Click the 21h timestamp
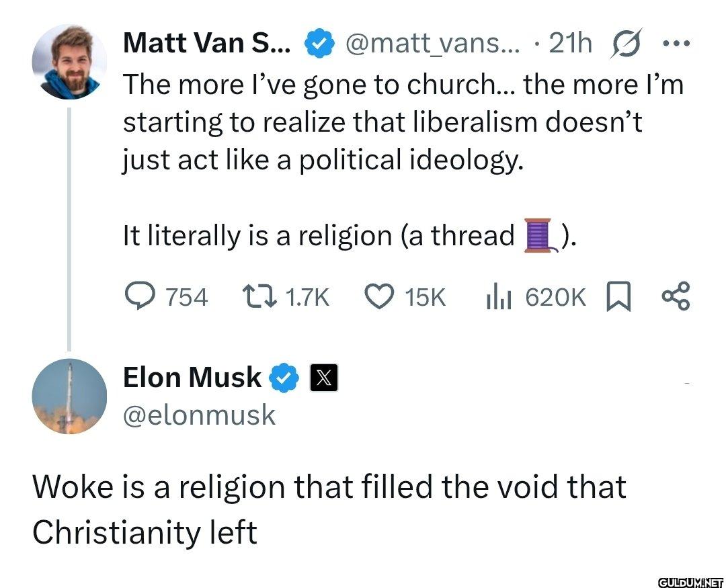The height and width of the screenshot is (588, 726). click(x=570, y=44)
